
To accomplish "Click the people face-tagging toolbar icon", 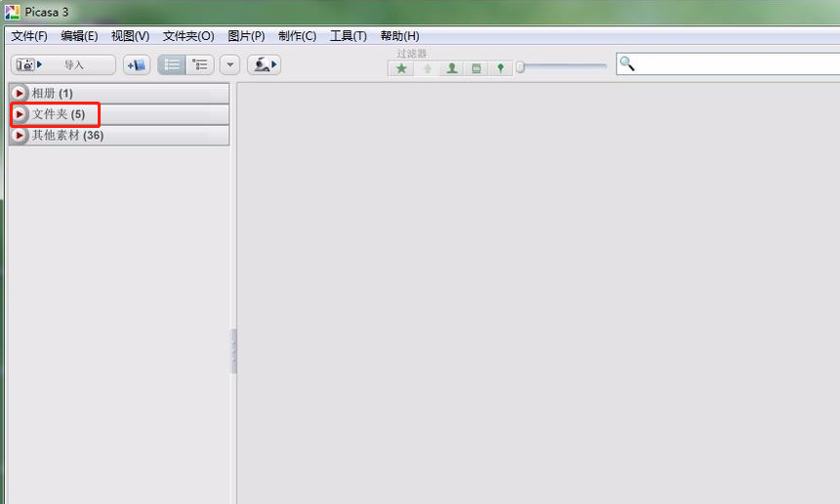I will point(264,65).
